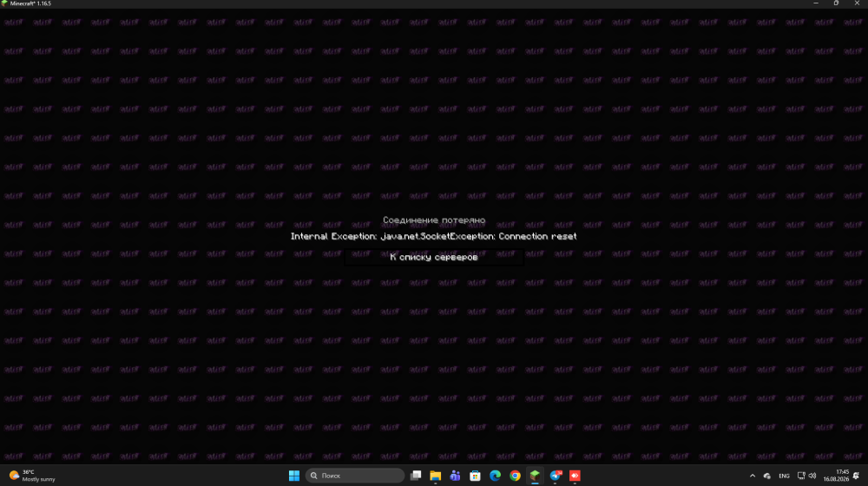
Task: Click the 'Internal Exception' error message
Action: tap(434, 236)
